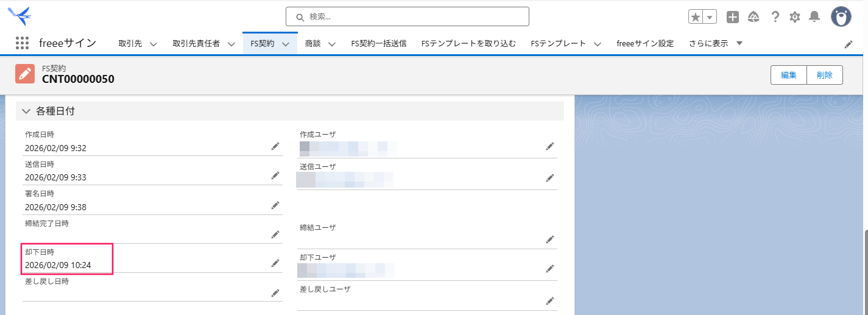Viewport: 868px width, 315px height.
Task: Click the navigation bar edit pencil
Action: (x=849, y=44)
